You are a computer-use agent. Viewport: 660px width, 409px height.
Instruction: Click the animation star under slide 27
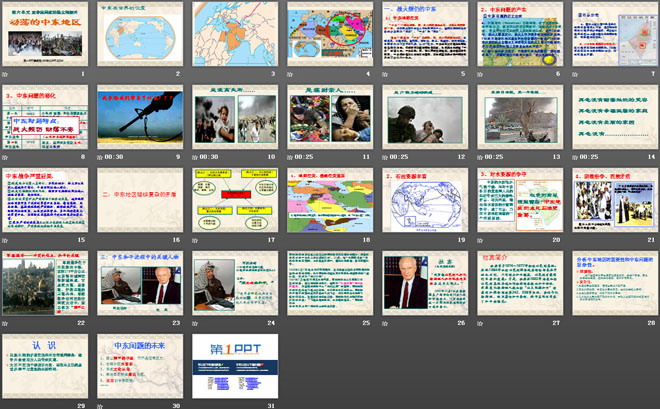pos(480,323)
